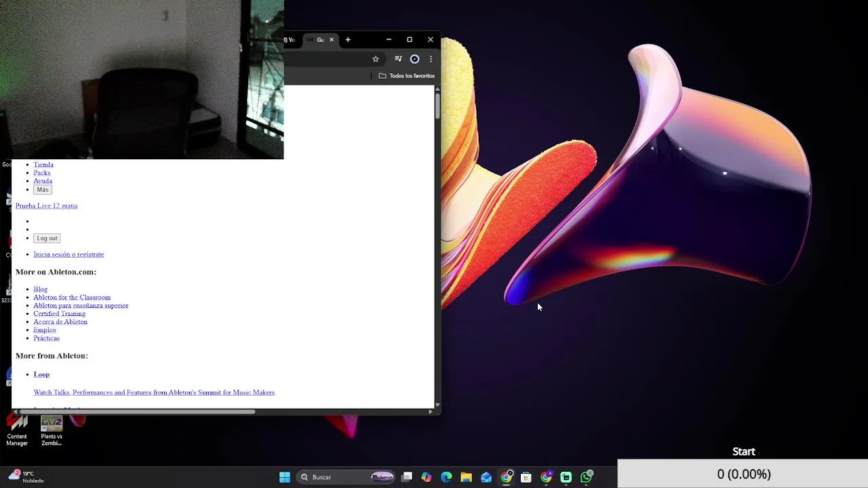Switch to the active Chrome taskbar icon
Viewport: 868px width, 488px height.
click(x=507, y=477)
